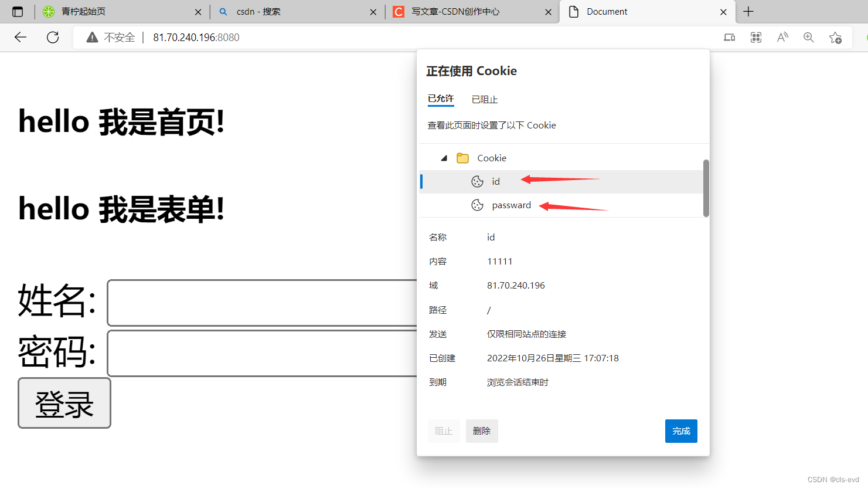Activate the Read Aloud icon
Viewport: 868px width, 488px height.
[782, 38]
